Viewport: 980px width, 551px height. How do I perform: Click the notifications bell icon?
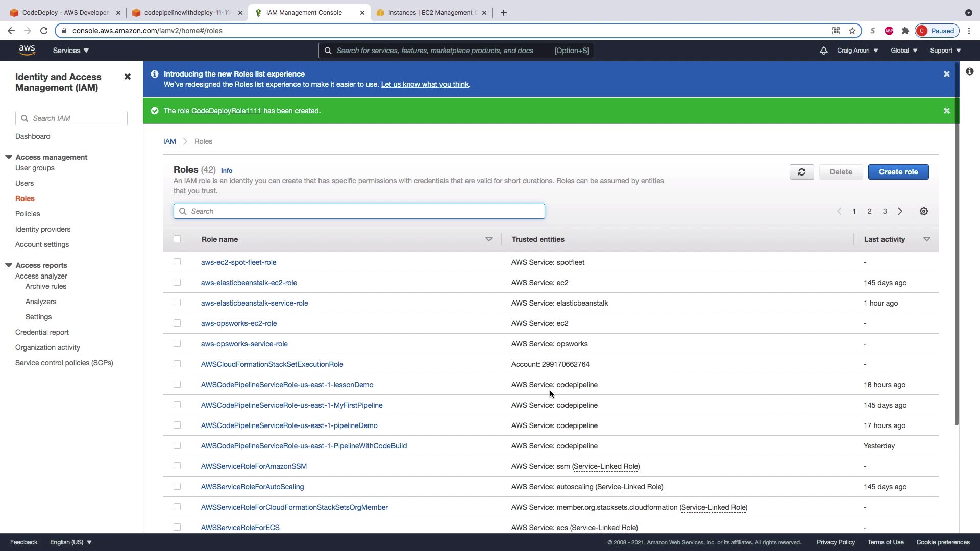[x=823, y=51]
